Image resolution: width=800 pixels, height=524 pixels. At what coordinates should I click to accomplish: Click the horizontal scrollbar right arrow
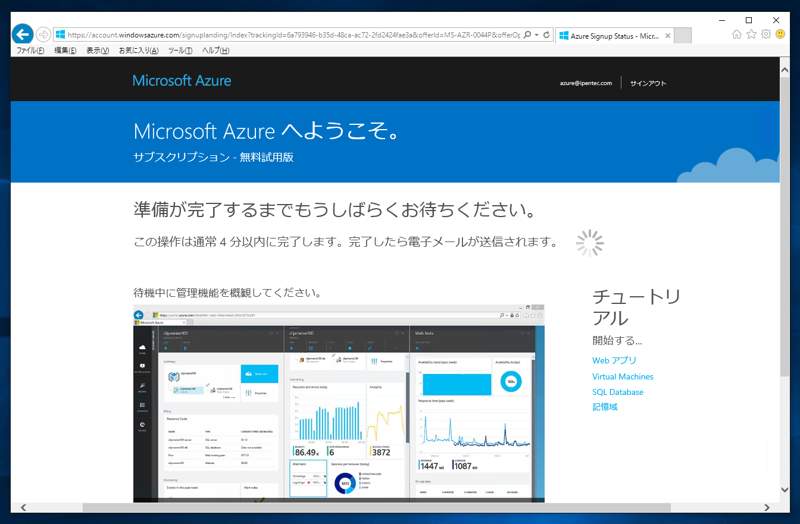pos(766,507)
